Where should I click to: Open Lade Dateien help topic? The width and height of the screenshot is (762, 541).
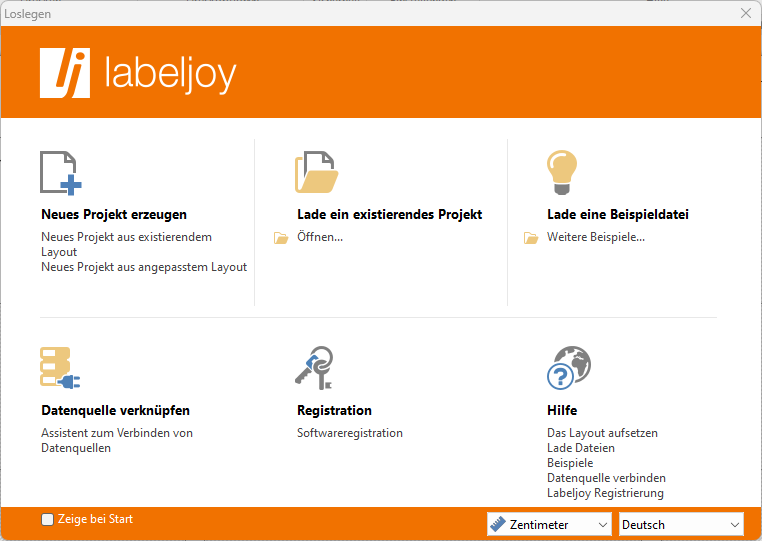point(581,448)
